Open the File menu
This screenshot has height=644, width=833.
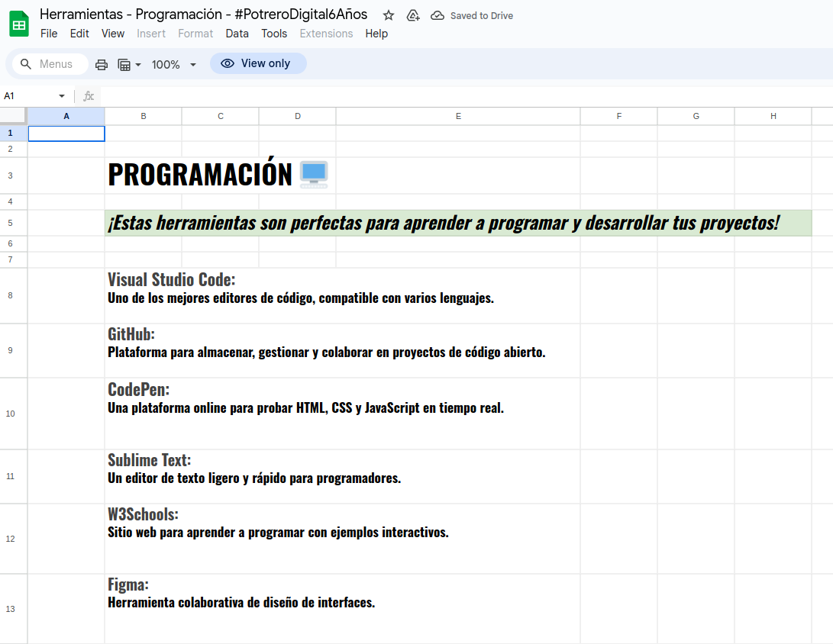tap(49, 34)
